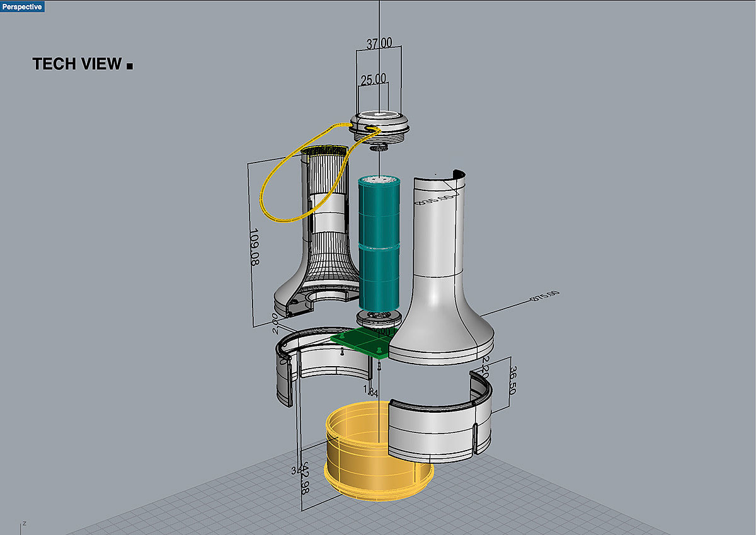Click the 109.08 vertical dimension text
The width and height of the screenshot is (756, 535).
(x=255, y=246)
